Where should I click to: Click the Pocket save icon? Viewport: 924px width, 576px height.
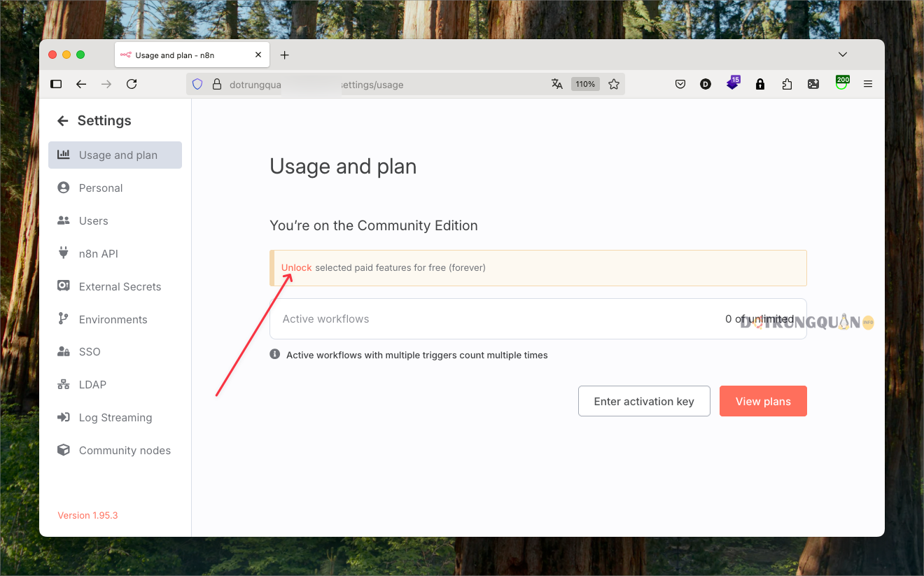680,84
